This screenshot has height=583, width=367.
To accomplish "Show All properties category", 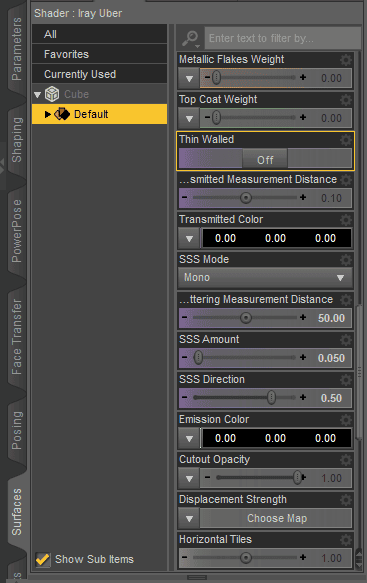I will pyautogui.click(x=99, y=34).
